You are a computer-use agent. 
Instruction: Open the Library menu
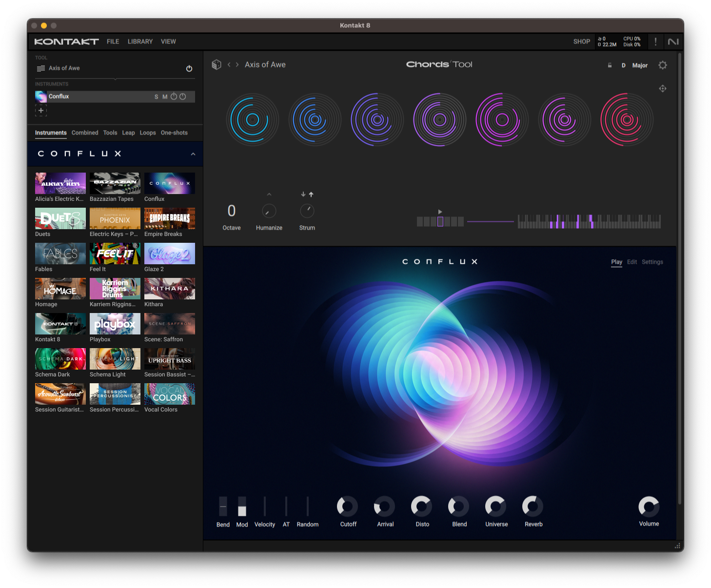click(140, 41)
